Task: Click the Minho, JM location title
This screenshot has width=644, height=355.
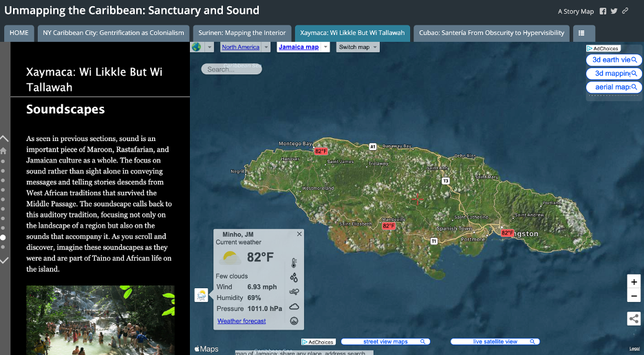Action: click(x=238, y=234)
